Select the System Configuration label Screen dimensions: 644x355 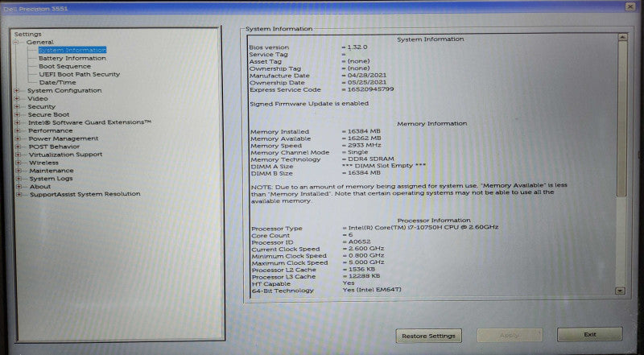64,90
